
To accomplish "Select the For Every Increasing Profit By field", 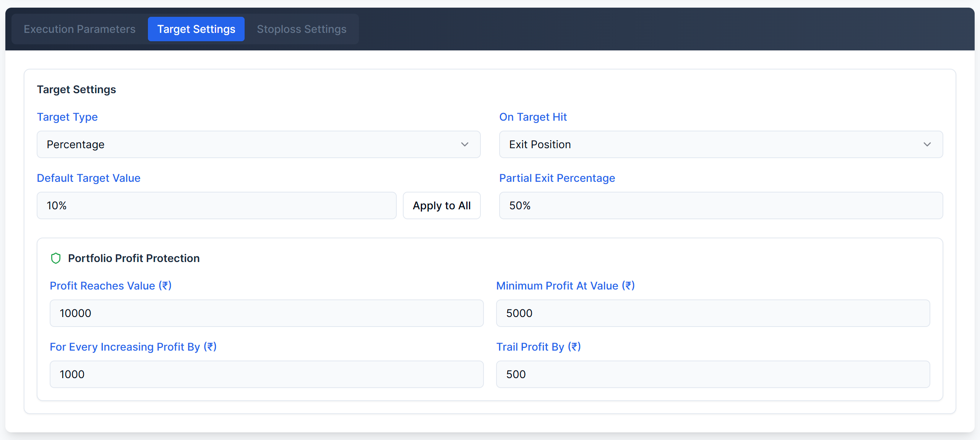I will click(x=267, y=374).
